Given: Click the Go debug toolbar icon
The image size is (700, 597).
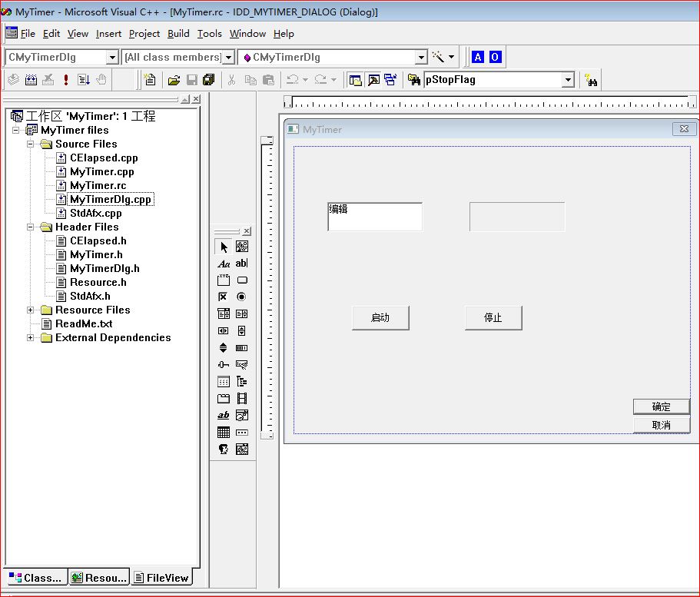Looking at the screenshot, I should coord(84,80).
